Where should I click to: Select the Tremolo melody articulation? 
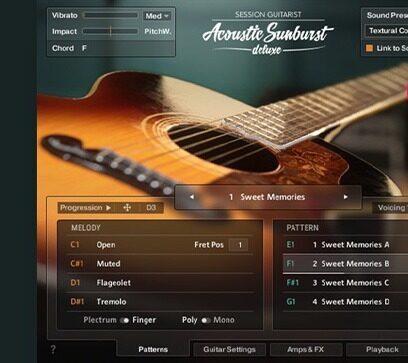[111, 302]
